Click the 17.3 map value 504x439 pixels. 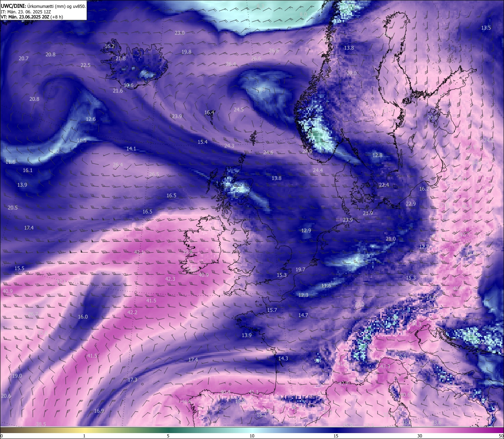click(132, 380)
